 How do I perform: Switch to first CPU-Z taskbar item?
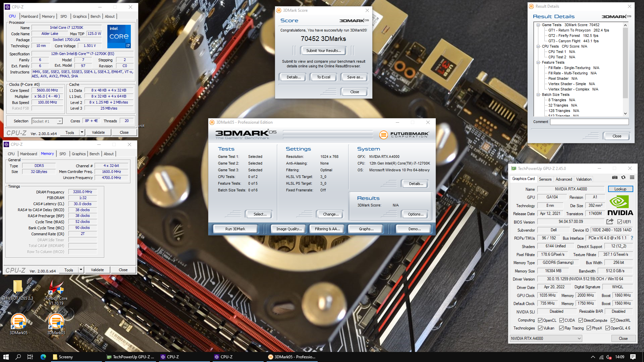[x=184, y=357]
